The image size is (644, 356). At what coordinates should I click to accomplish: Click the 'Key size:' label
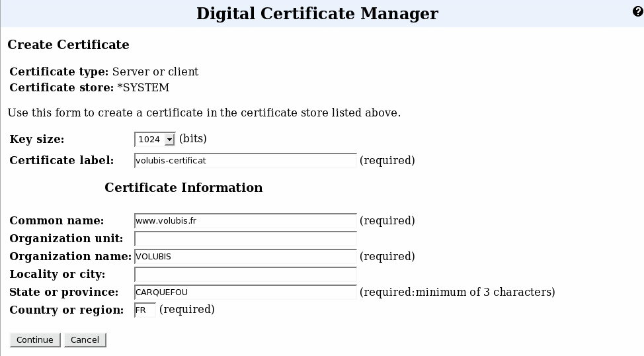[37, 140]
